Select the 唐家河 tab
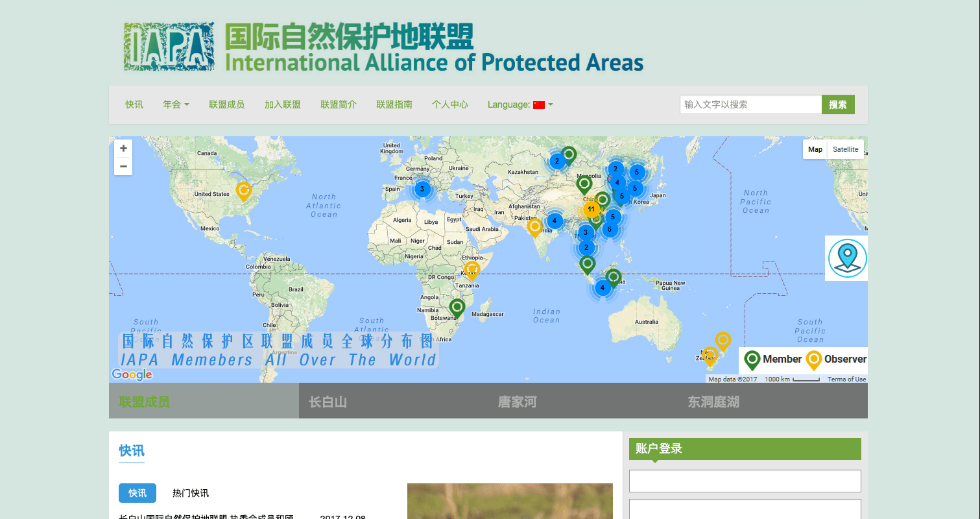Image resolution: width=980 pixels, height=519 pixels. 517,402
